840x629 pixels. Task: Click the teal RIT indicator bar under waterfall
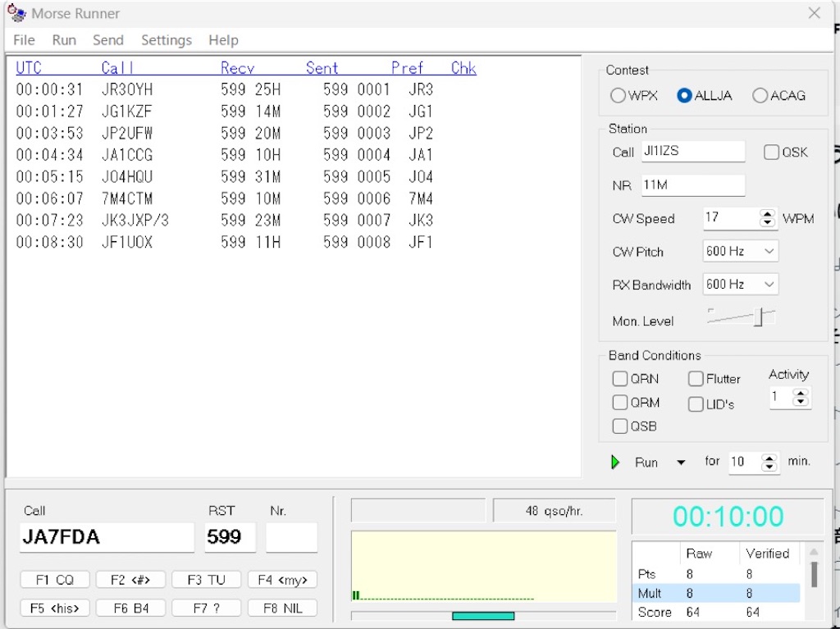(483, 616)
